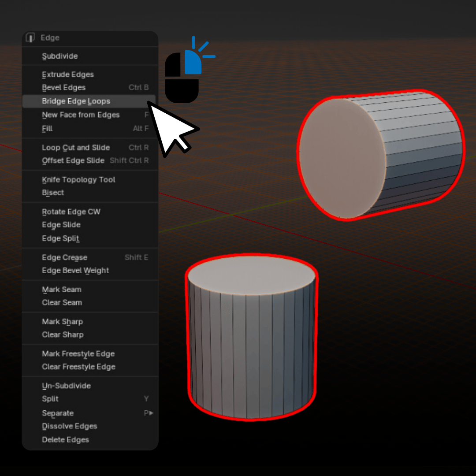Select New Face from Edges
The height and width of the screenshot is (476, 476).
point(90,115)
